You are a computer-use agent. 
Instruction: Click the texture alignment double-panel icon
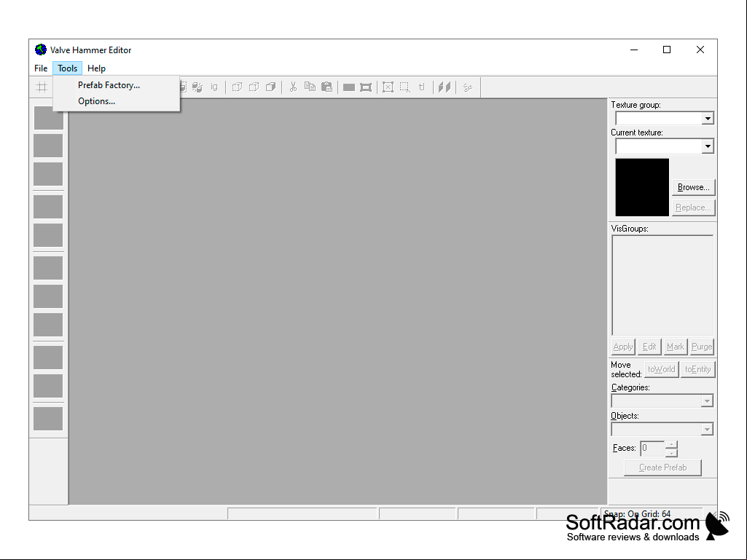pyautogui.click(x=445, y=87)
